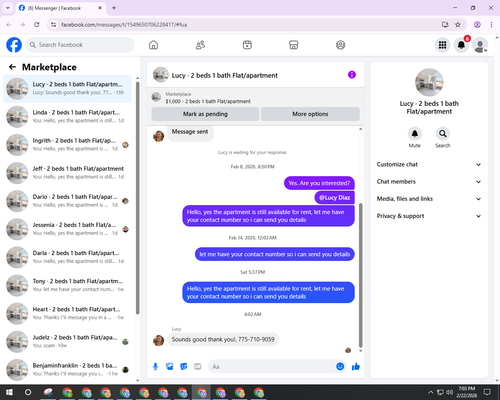This screenshot has width=500, height=400.
Task: Open the Facebook logo home link
Action: tap(14, 45)
